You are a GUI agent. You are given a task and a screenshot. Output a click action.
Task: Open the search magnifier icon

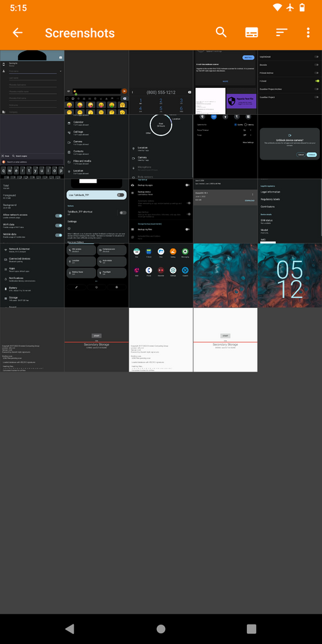tap(221, 32)
